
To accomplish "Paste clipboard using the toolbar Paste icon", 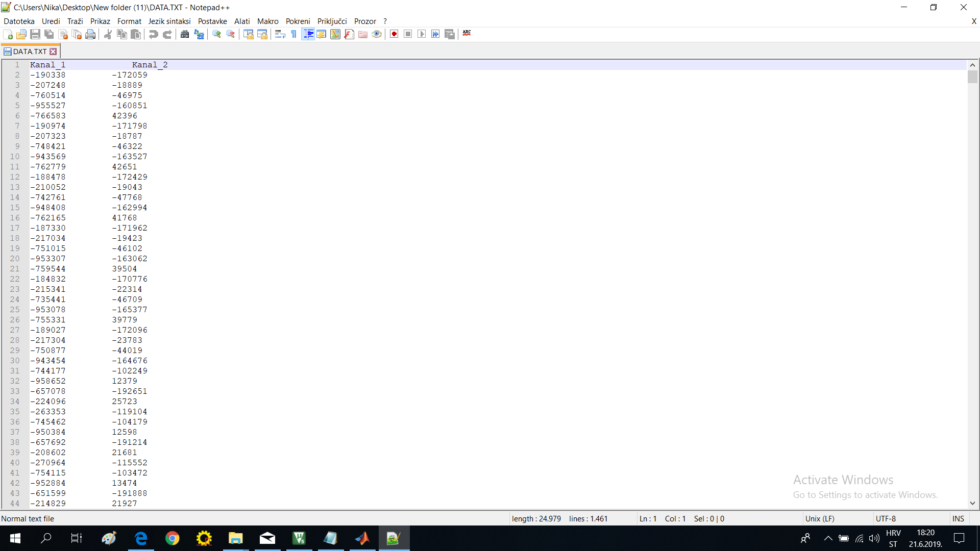I will [136, 34].
